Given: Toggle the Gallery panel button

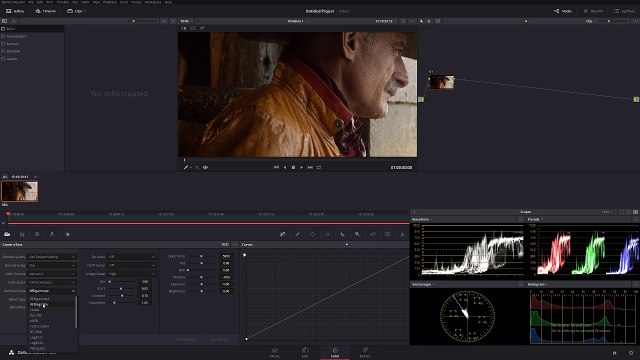Looking at the screenshot, I should pyautogui.click(x=15, y=11).
